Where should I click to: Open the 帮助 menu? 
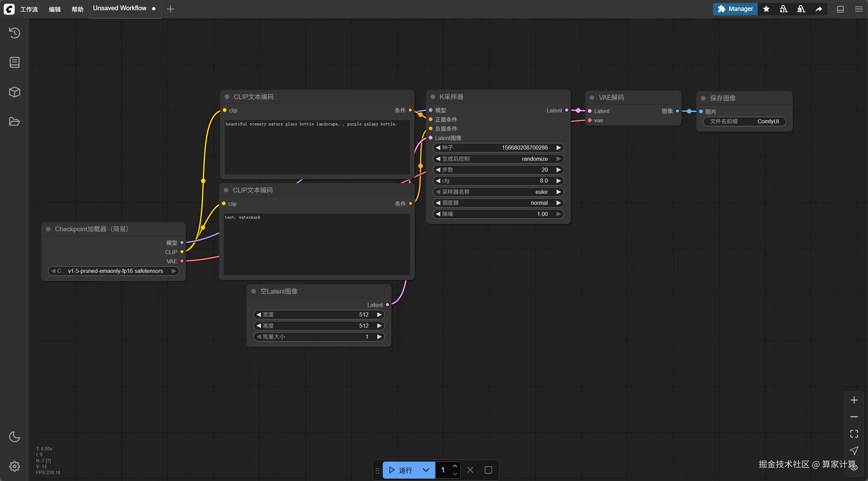point(77,9)
